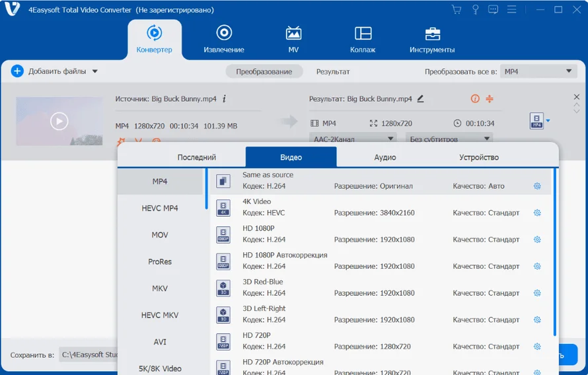
Task: Switch to the Аудио format tab
Action: coord(385,157)
